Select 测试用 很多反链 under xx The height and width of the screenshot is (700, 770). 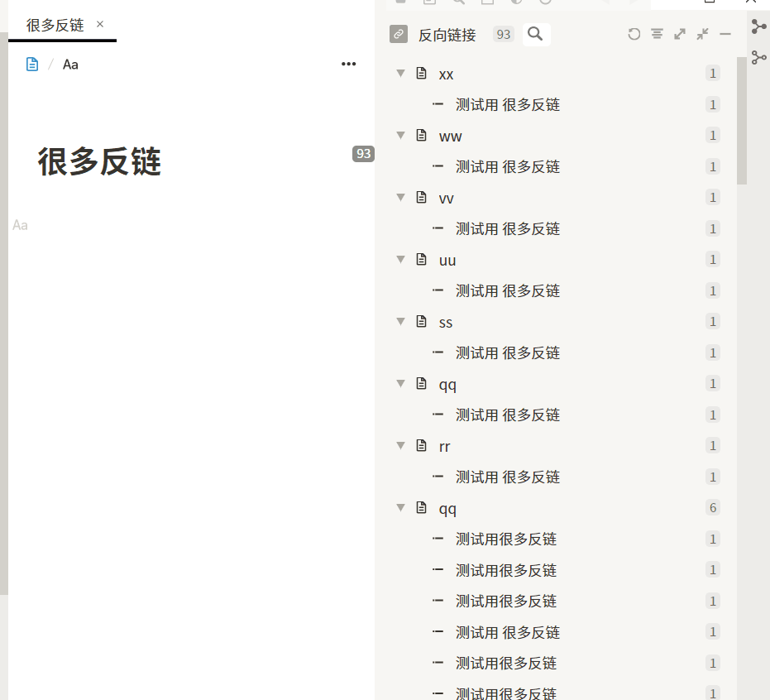coord(508,104)
